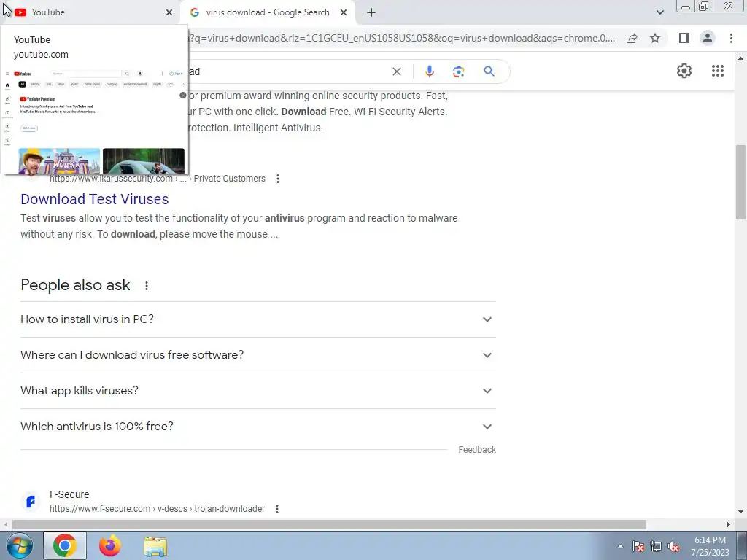The image size is (747, 560).
Task: Click the Chrome taskbar icon
Action: point(65,545)
